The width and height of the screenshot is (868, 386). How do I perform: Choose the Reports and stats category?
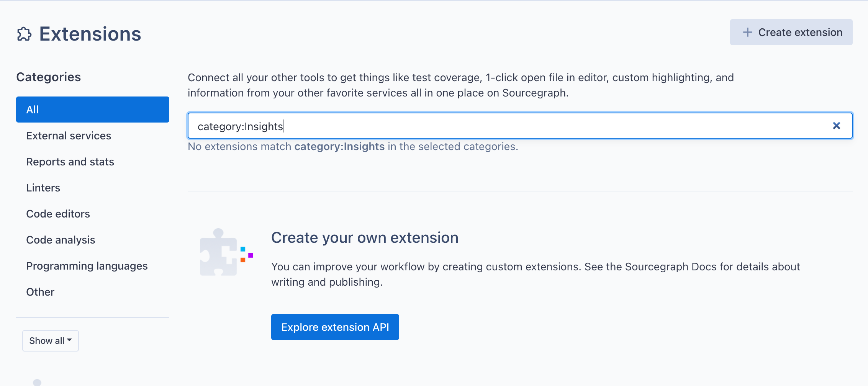pos(70,162)
